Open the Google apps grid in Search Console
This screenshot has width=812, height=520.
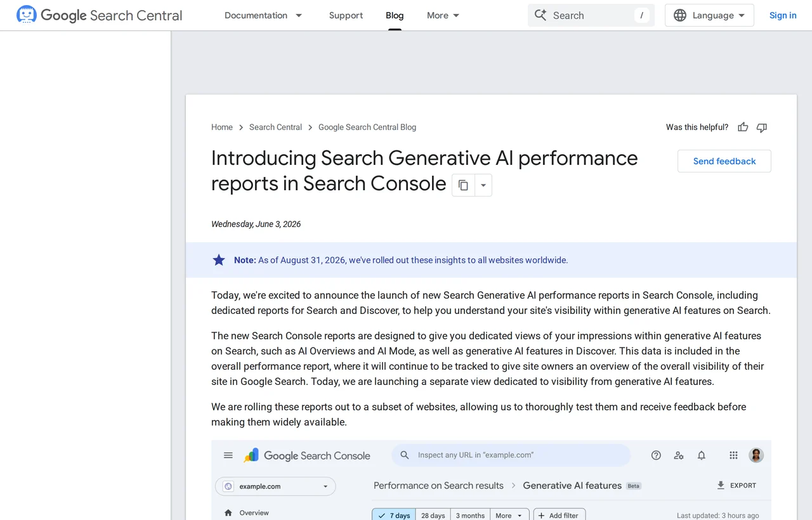click(x=733, y=455)
